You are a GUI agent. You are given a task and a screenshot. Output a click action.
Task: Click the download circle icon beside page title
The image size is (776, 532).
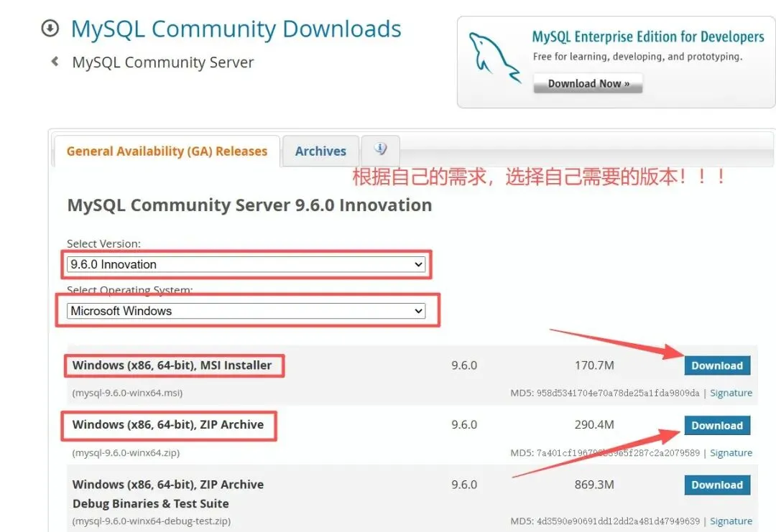[50, 28]
